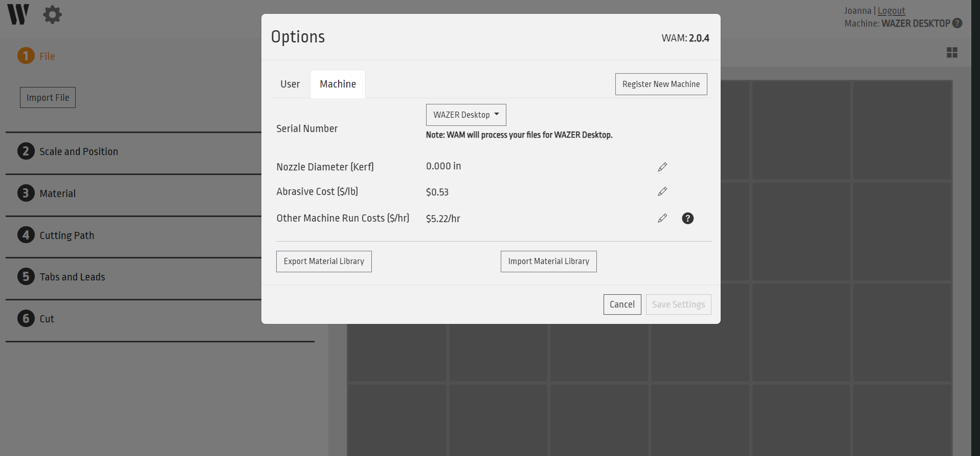This screenshot has width=980, height=456.
Task: Select step 1 File circle icon
Action: 26,56
